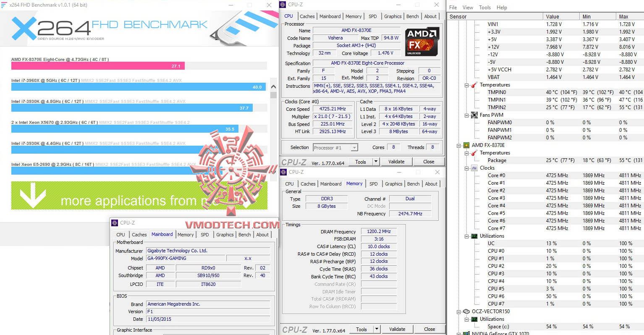644x335 pixels.
Task: Click the Utilizations icon above Space (c:)
Action: point(474,319)
